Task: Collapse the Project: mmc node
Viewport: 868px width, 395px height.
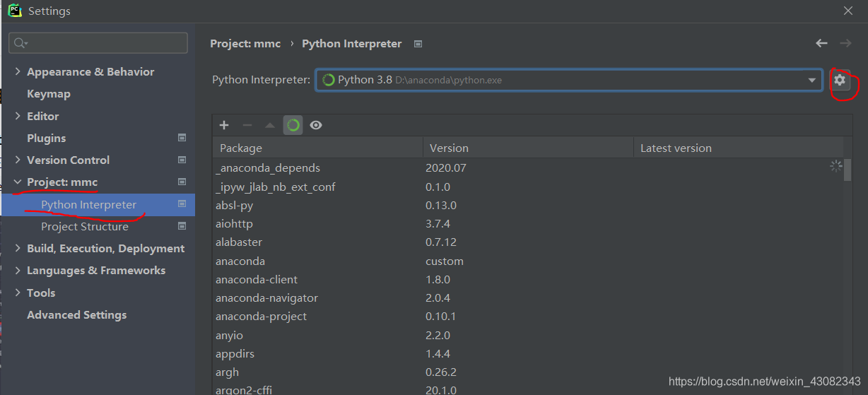Action: tap(18, 182)
